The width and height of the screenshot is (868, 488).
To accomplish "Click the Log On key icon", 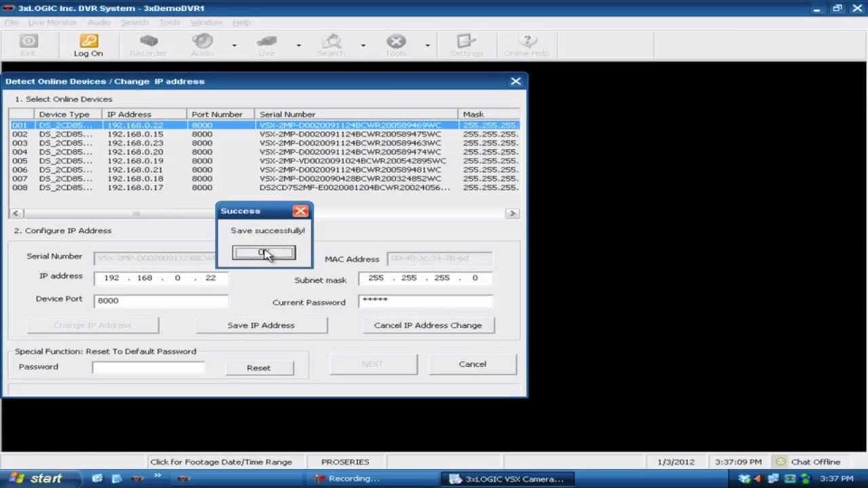I will tap(88, 45).
